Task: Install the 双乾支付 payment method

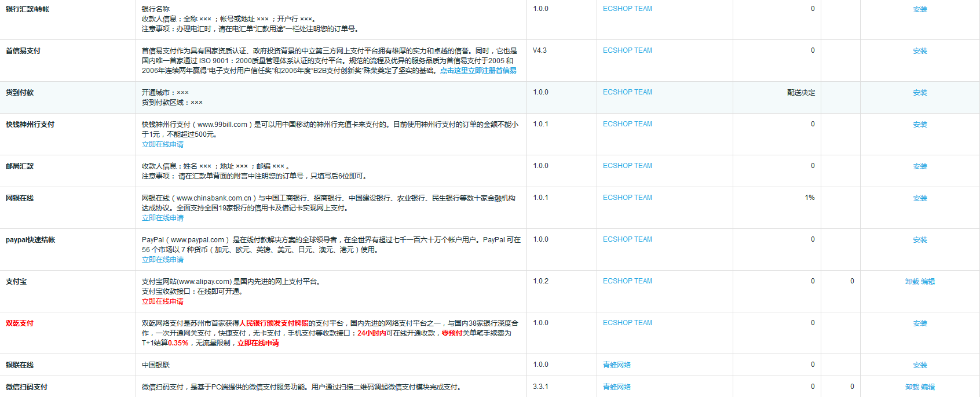Action: tap(920, 323)
